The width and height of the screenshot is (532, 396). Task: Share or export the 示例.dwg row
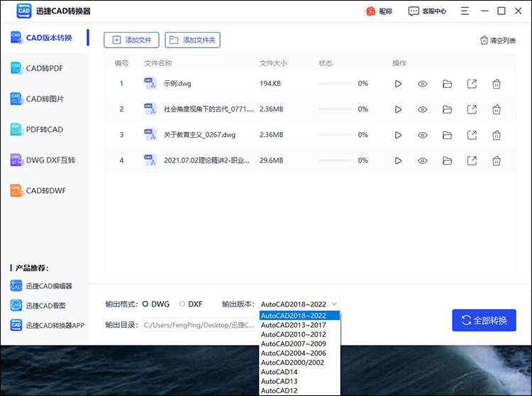pyautogui.click(x=472, y=84)
